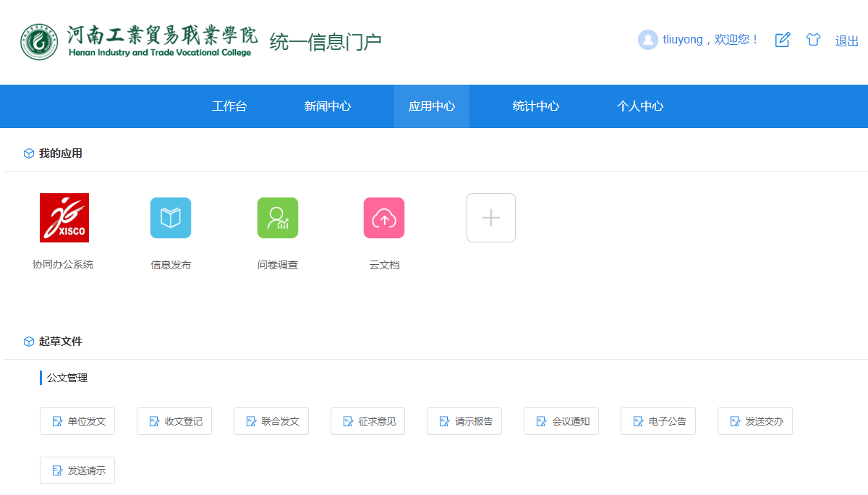The image size is (868, 495).
Task: Click the plus tile to add an app
Action: coord(491,218)
